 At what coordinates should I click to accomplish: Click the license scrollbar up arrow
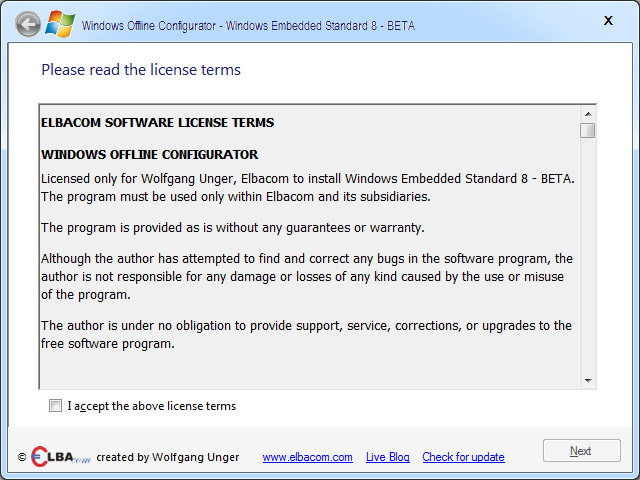coord(588,114)
